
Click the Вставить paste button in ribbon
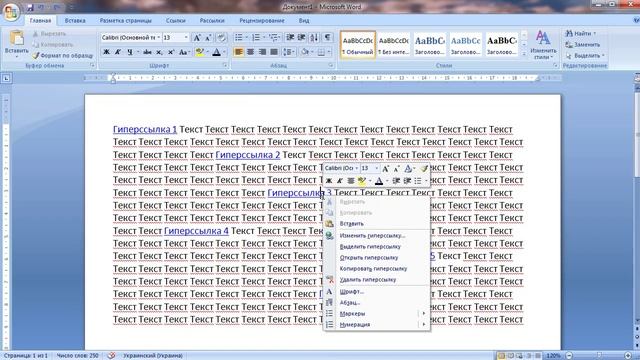click(17, 43)
